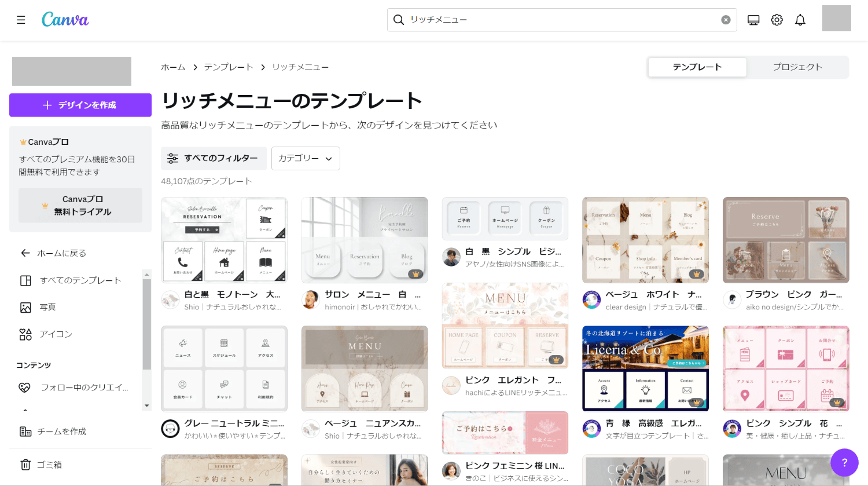Expand the カテゴリー dropdown
The image size is (868, 486).
(x=306, y=158)
